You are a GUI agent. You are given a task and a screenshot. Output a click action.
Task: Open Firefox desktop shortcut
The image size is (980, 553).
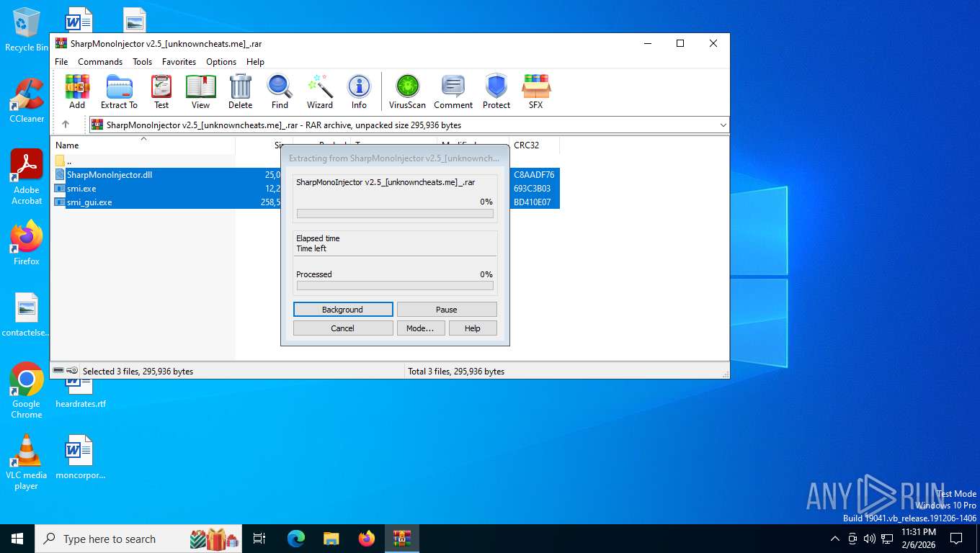pyautogui.click(x=27, y=243)
